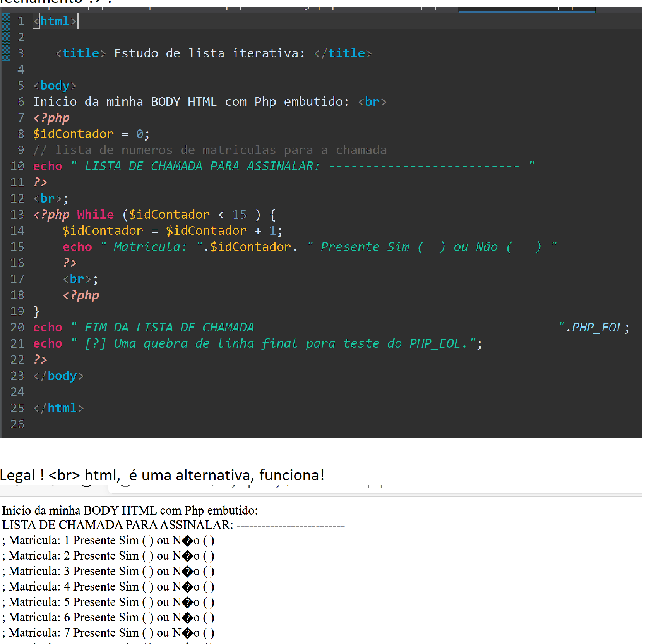Click the '<?php' tag on line 18

81,295
